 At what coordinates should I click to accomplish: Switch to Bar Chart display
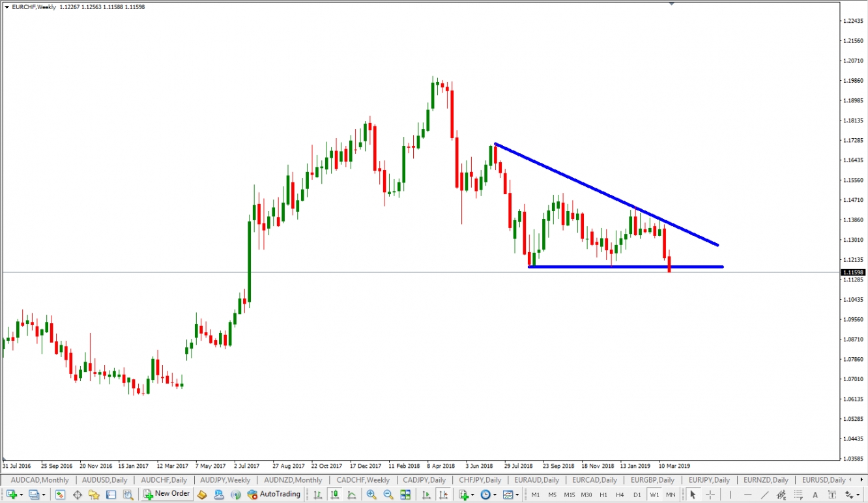click(317, 495)
